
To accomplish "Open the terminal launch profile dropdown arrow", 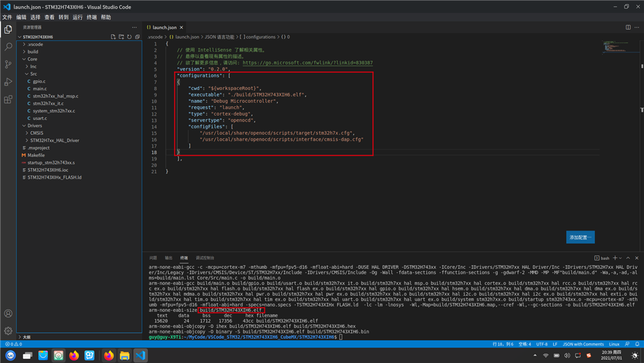I will [x=620, y=258].
